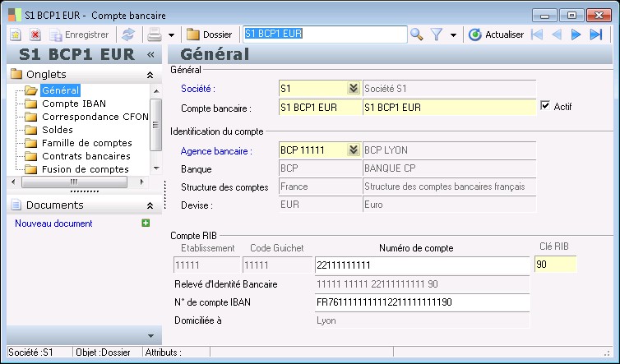Click the blue refresh arrows icon

pyautogui.click(x=128, y=35)
